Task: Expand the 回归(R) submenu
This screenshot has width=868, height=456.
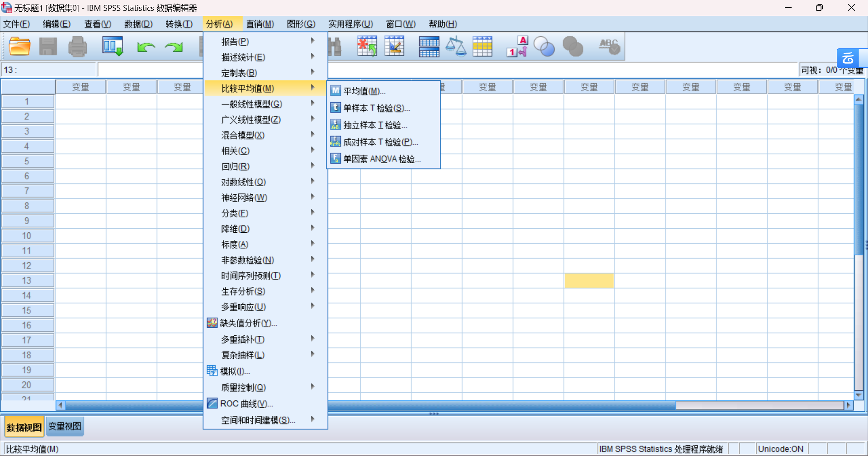Action: pyautogui.click(x=266, y=166)
